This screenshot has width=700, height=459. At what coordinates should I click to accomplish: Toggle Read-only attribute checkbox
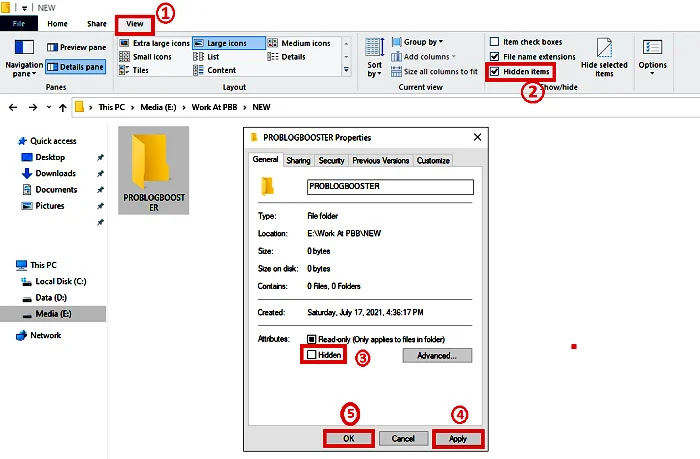click(x=312, y=339)
